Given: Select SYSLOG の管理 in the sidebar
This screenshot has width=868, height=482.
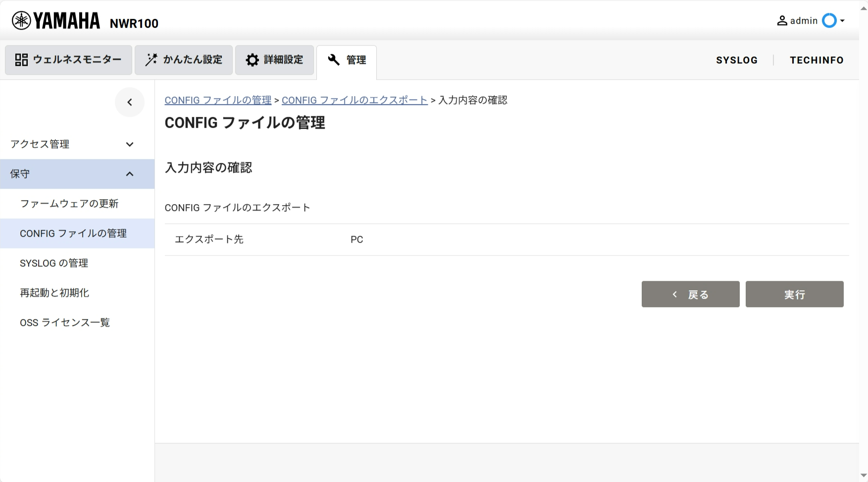Looking at the screenshot, I should pyautogui.click(x=54, y=263).
